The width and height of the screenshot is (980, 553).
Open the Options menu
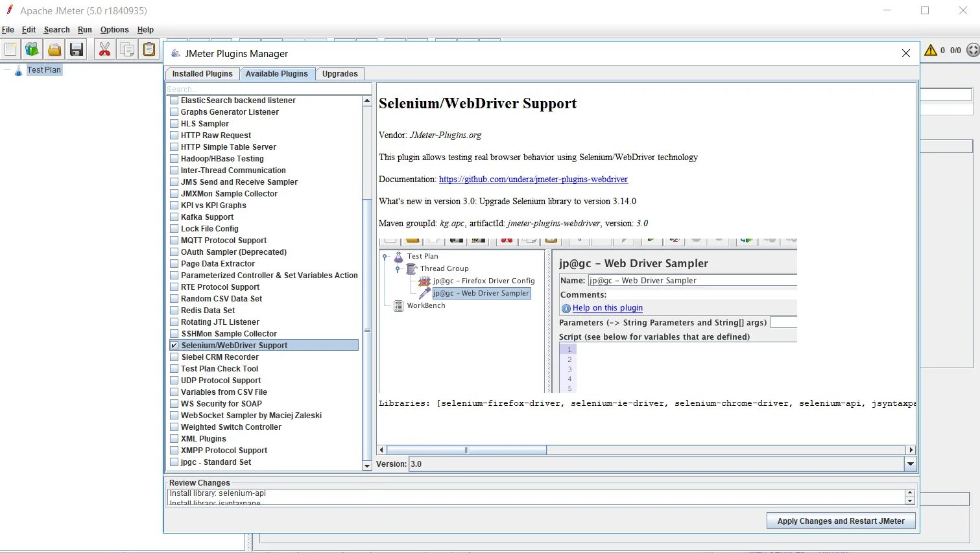pos(114,30)
